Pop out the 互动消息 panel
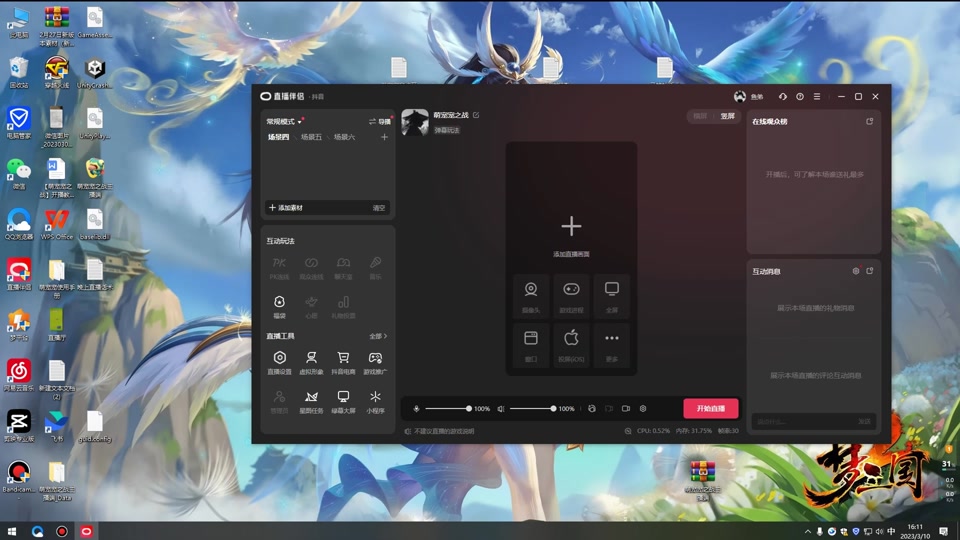 point(869,271)
